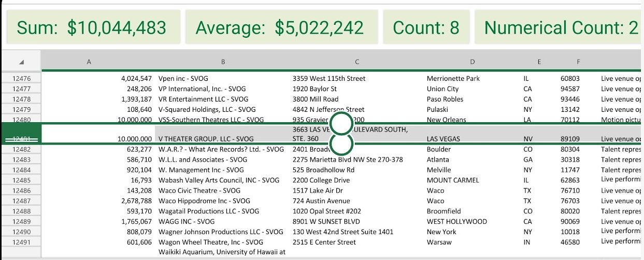The image size is (644, 260).
Task: Select row 12491 header
Action: pyautogui.click(x=21, y=242)
